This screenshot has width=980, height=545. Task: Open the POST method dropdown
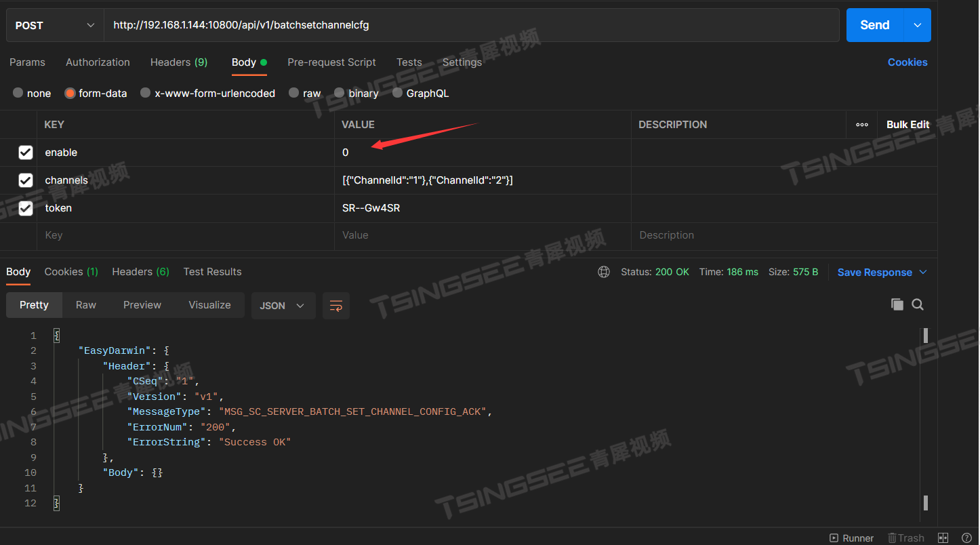[54, 24]
